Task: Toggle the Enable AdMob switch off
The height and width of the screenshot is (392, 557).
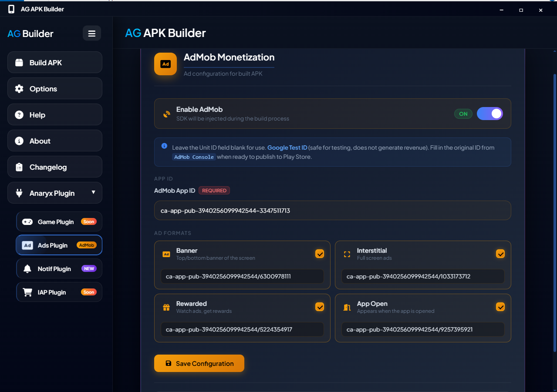Action: click(490, 114)
